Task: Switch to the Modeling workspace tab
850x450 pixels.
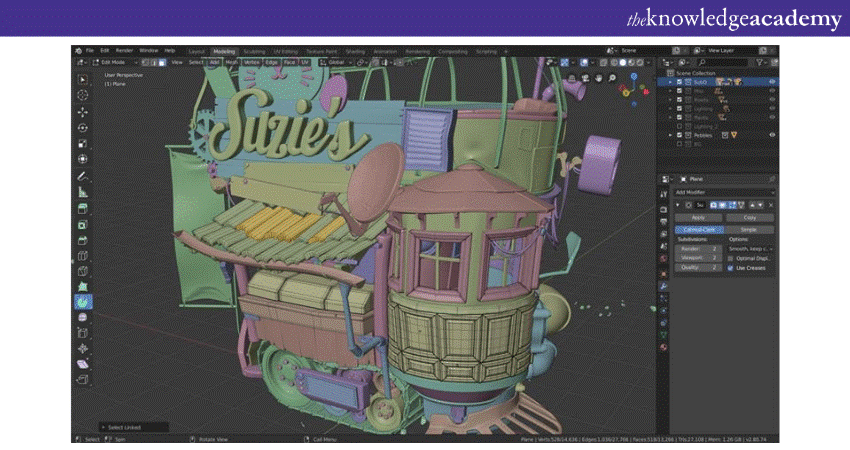Action: click(224, 50)
